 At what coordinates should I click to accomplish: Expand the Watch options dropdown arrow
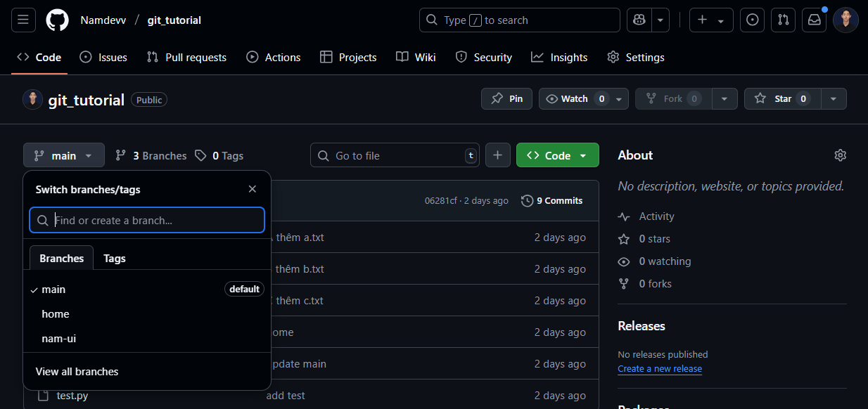point(619,98)
